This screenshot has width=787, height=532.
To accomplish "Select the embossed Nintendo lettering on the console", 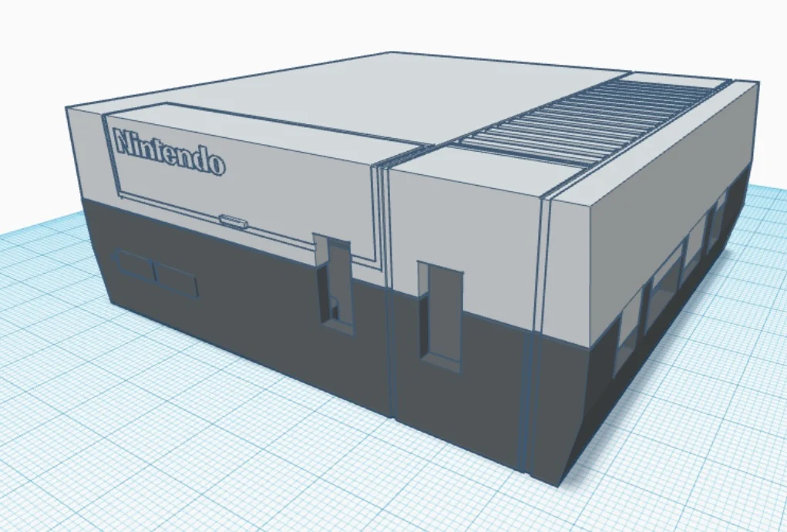I will pyautogui.click(x=170, y=151).
